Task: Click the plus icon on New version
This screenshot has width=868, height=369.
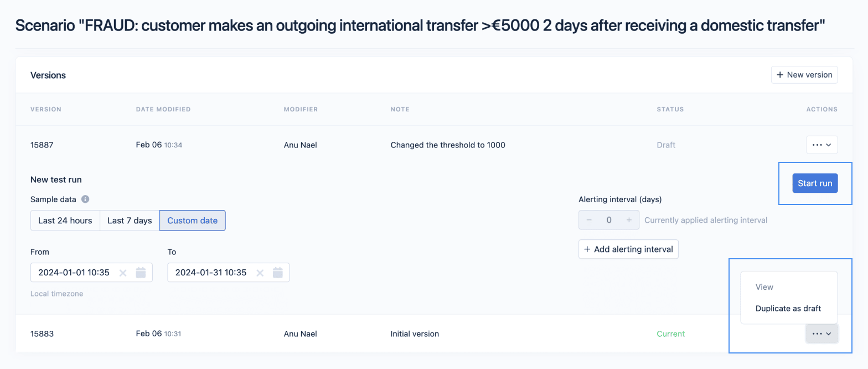Action: point(781,74)
